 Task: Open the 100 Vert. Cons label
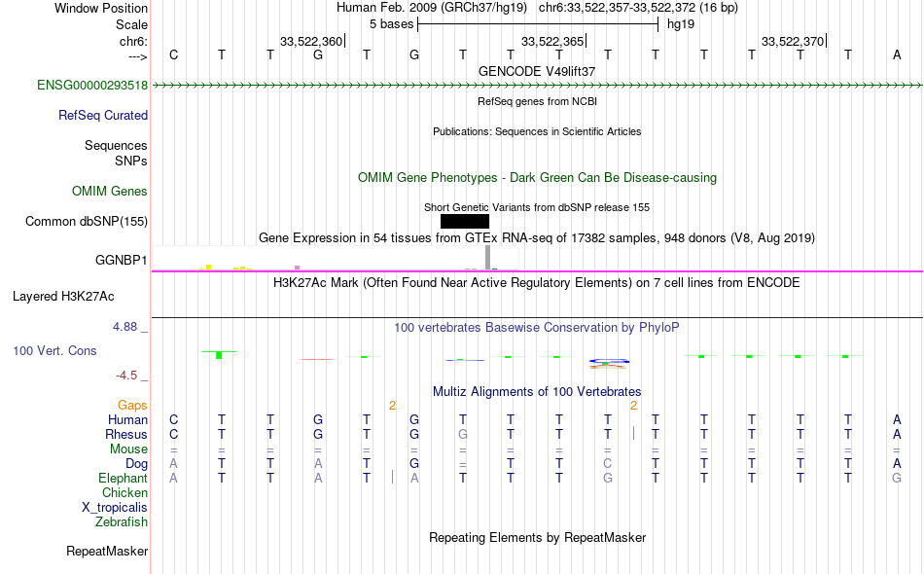click(54, 350)
